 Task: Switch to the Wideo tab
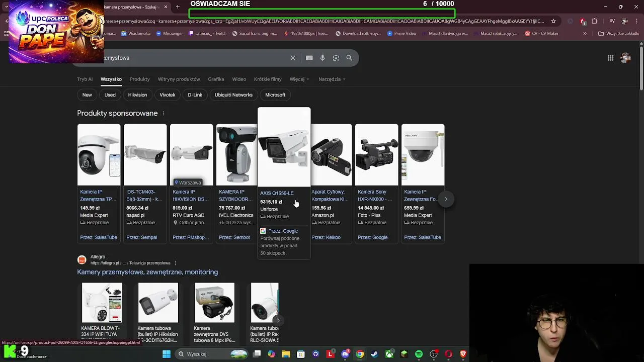coord(239,79)
